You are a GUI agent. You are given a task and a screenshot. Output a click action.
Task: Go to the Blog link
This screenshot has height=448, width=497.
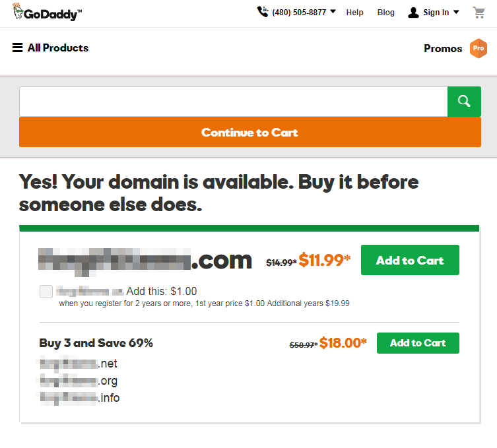[x=386, y=13]
